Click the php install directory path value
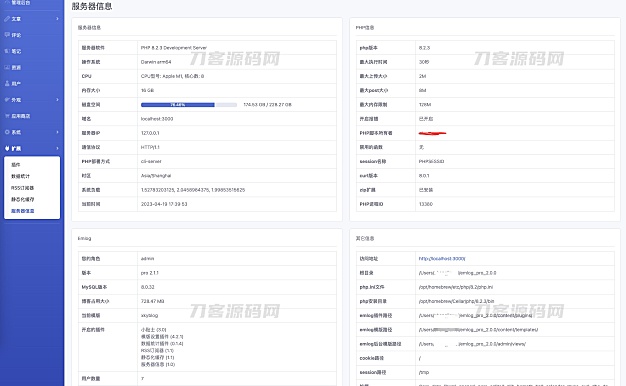The image size is (626, 386). (456, 301)
